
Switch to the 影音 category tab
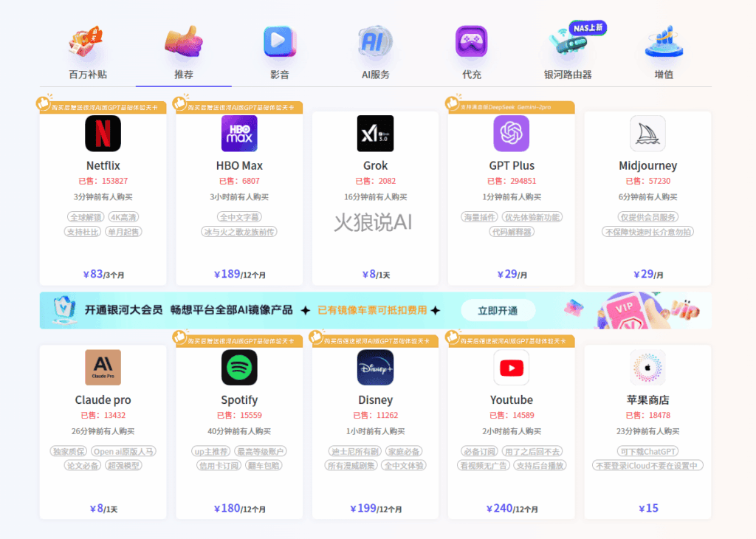click(x=280, y=52)
